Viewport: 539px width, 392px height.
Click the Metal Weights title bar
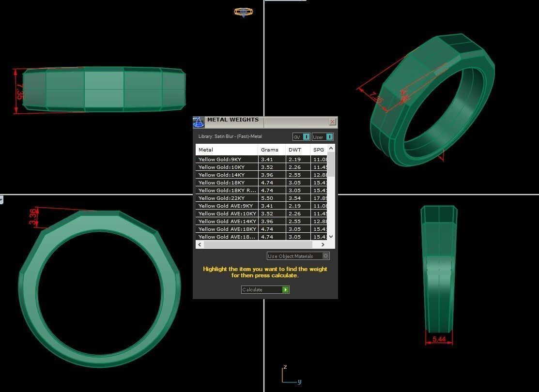click(265, 122)
